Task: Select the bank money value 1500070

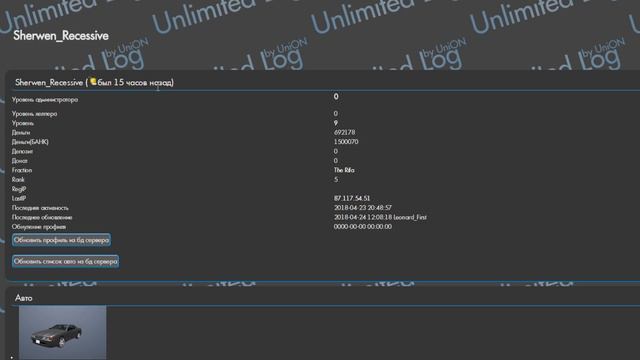Action: click(346, 142)
